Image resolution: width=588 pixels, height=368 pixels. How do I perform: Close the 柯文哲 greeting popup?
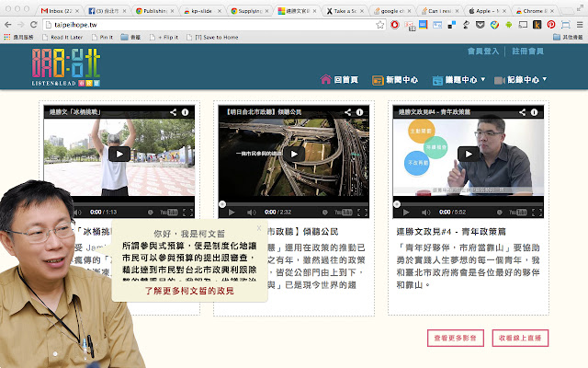coord(259,227)
